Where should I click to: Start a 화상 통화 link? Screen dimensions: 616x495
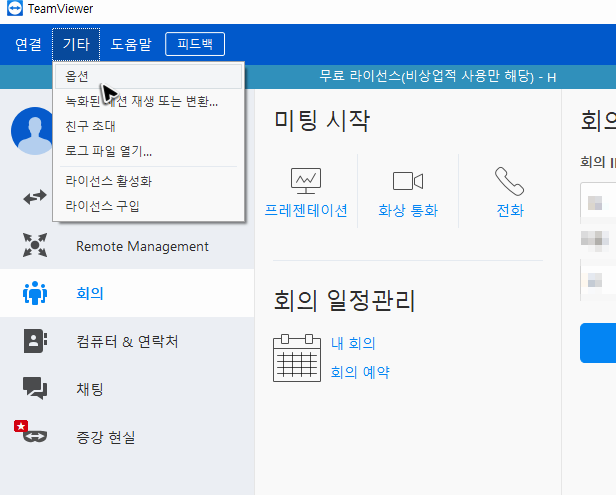click(408, 211)
